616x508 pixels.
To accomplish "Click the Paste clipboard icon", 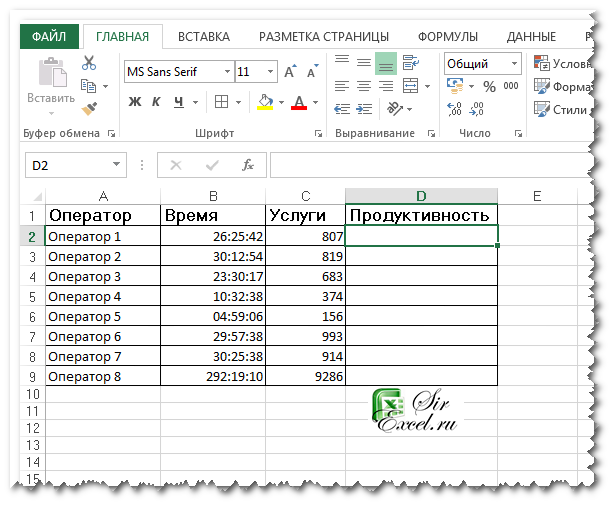I will pyautogui.click(x=50, y=78).
